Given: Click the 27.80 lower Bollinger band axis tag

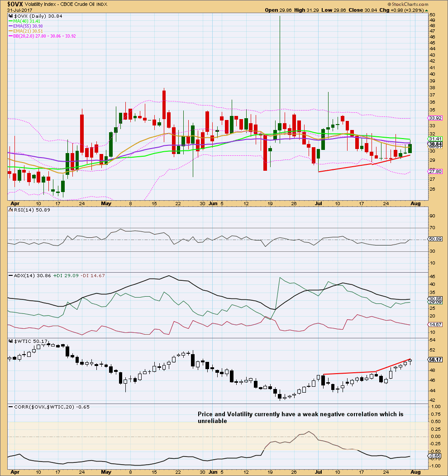Looking at the screenshot, I should [435, 172].
